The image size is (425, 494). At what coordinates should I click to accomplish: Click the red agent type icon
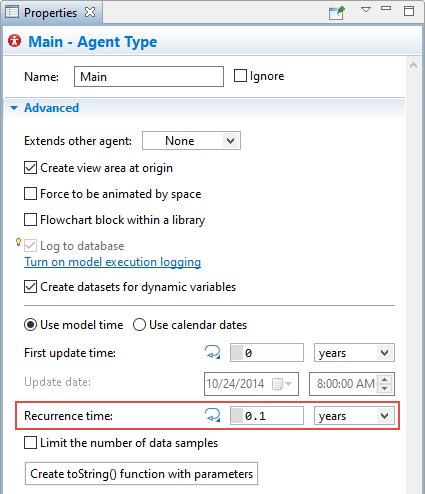coord(14,41)
